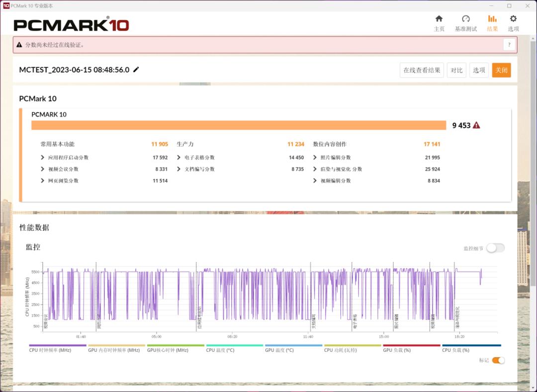Click the pencil icon to rename the result
Viewport: 537px width, 392px height.
pyautogui.click(x=136, y=70)
